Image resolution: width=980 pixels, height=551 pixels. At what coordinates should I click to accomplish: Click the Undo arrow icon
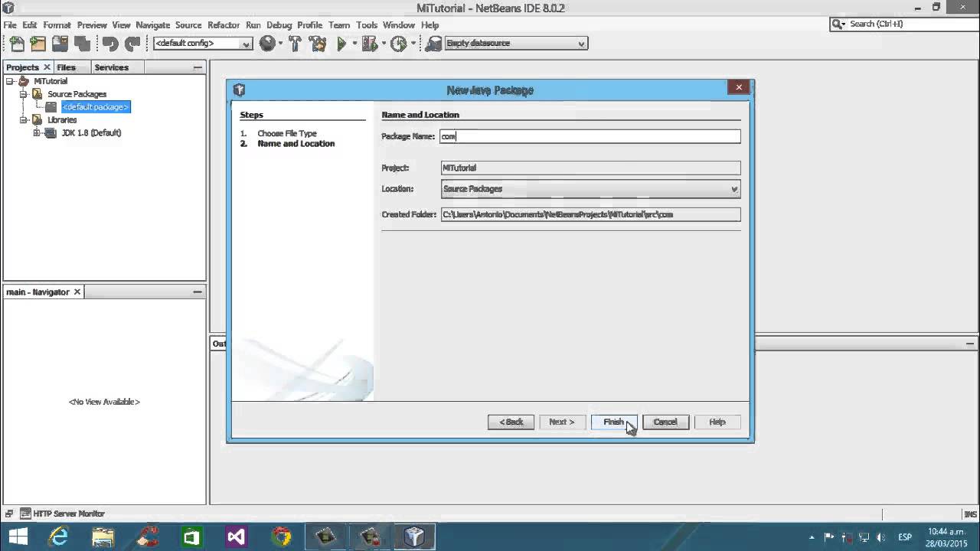(110, 44)
